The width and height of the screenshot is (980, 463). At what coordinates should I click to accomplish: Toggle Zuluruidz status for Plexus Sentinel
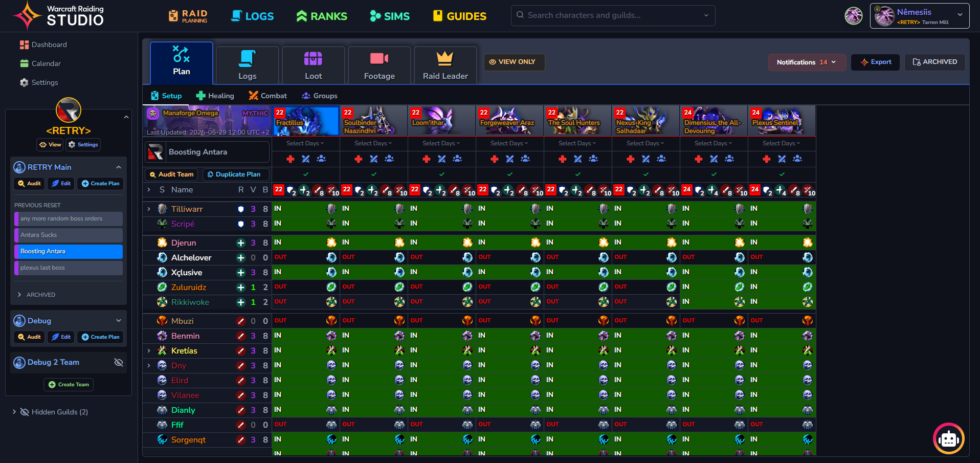[781, 287]
